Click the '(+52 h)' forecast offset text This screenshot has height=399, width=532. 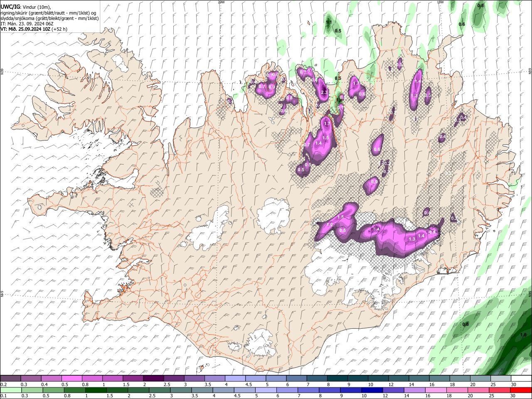click(x=59, y=30)
